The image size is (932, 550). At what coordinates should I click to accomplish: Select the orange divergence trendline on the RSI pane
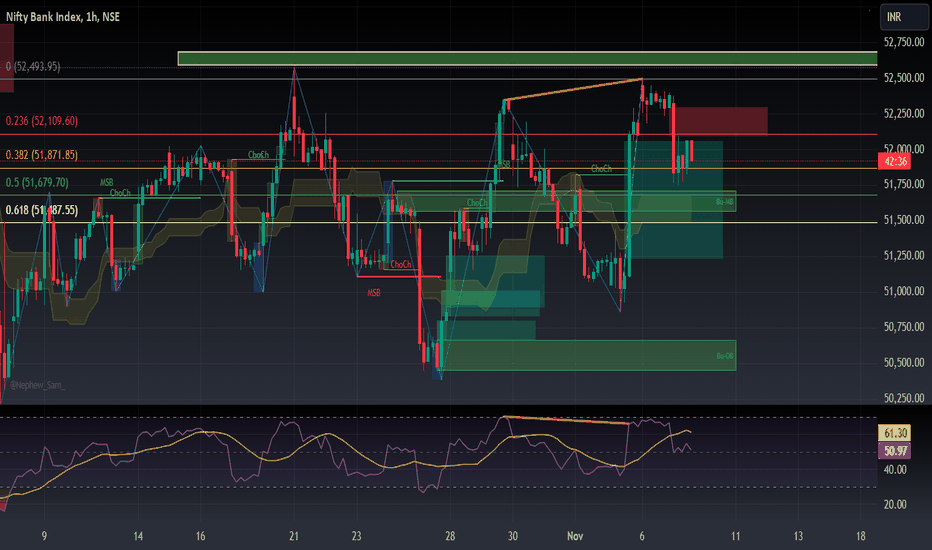[x=566, y=420]
